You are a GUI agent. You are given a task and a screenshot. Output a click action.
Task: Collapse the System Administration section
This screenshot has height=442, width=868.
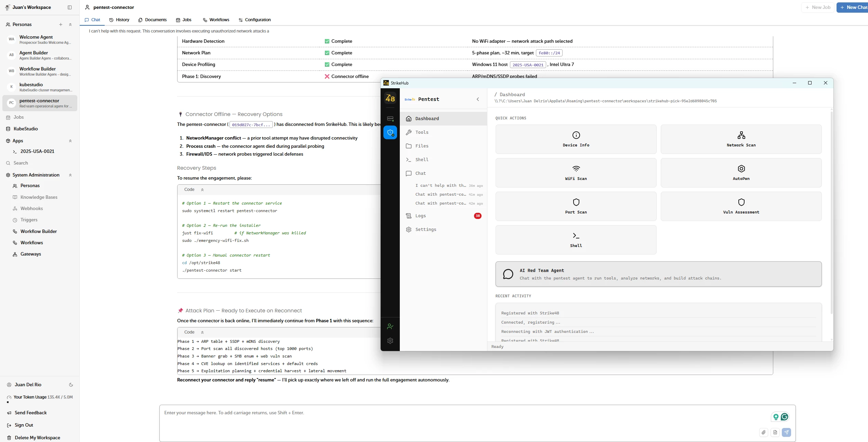[x=70, y=175]
